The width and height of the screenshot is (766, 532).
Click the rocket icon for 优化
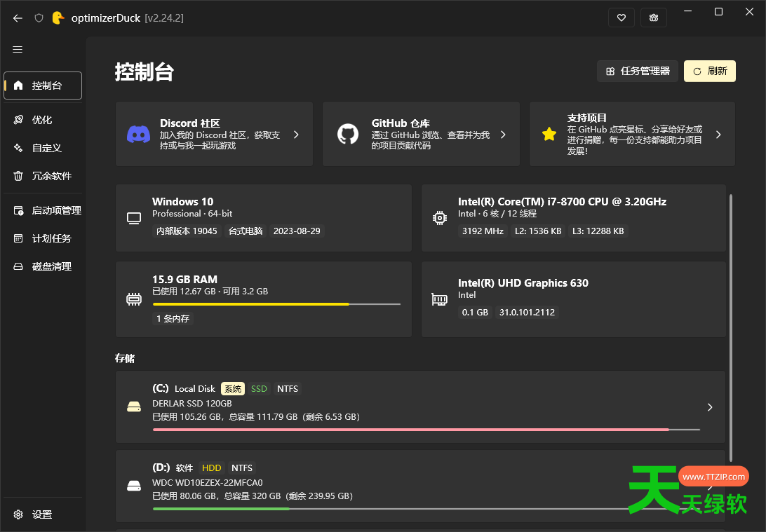(x=18, y=120)
